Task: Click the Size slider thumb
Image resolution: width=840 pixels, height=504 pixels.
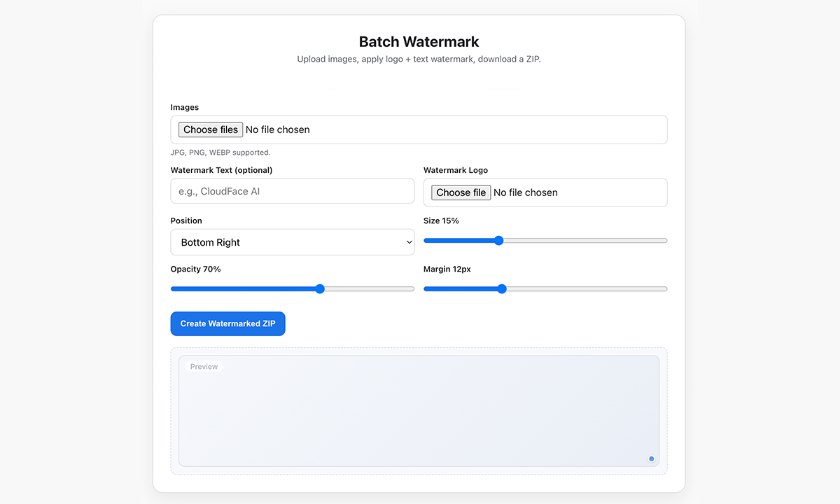Action: [498, 240]
